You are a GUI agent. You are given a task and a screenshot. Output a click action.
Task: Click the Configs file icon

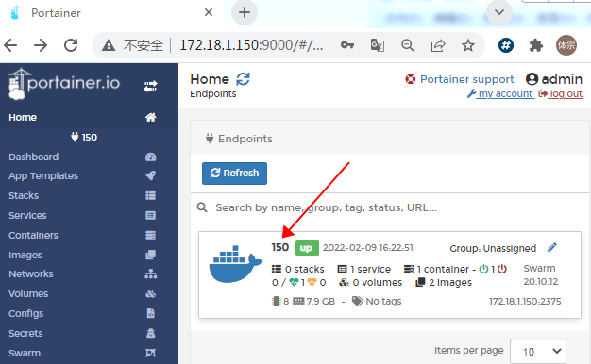coord(151,313)
